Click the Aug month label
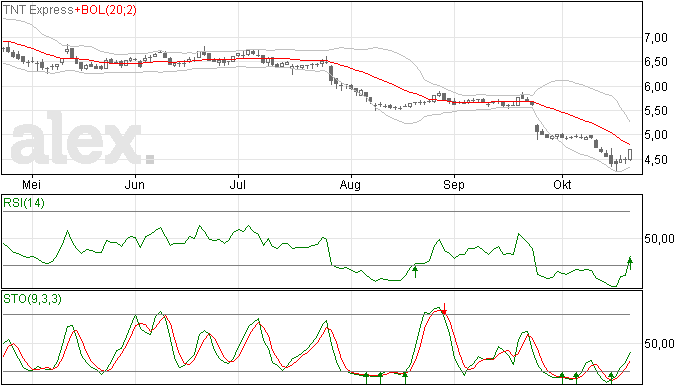The width and height of the screenshot is (690, 387). point(350,184)
